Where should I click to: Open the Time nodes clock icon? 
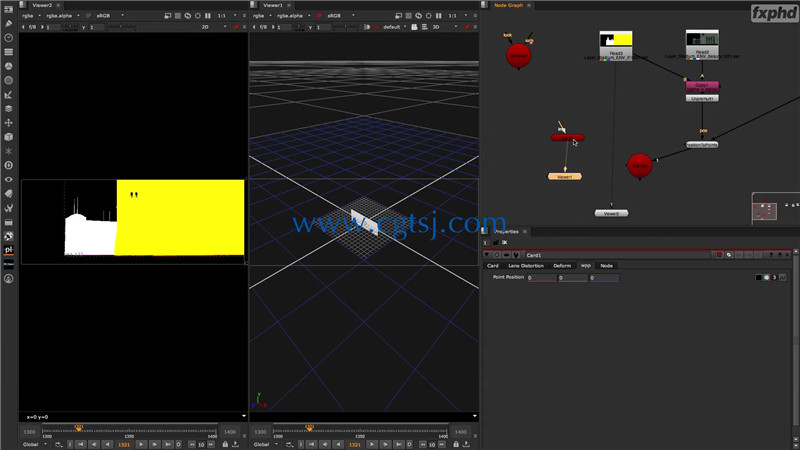[x=9, y=38]
